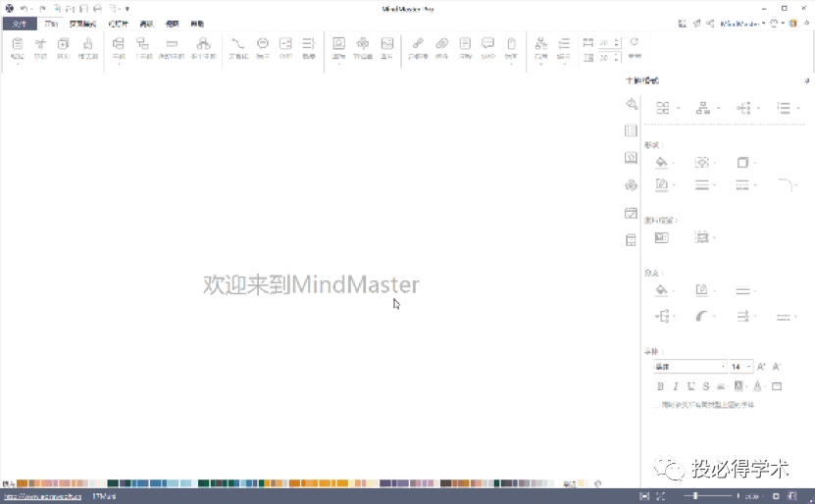Click the reset circular arrow icon in ribbon
815x504 pixels.
(x=635, y=42)
